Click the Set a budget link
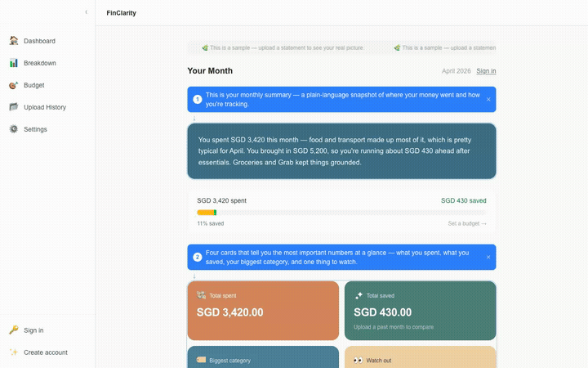 coord(467,223)
